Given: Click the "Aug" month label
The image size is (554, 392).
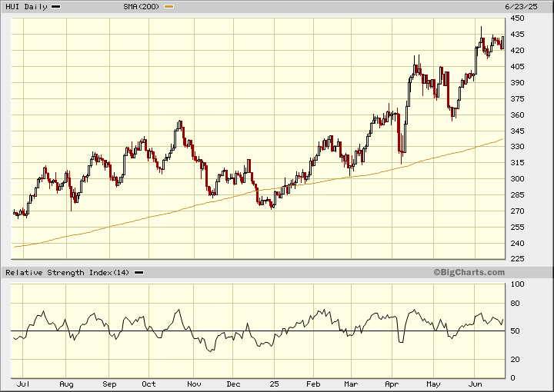Looking at the screenshot, I should pyautogui.click(x=66, y=384).
